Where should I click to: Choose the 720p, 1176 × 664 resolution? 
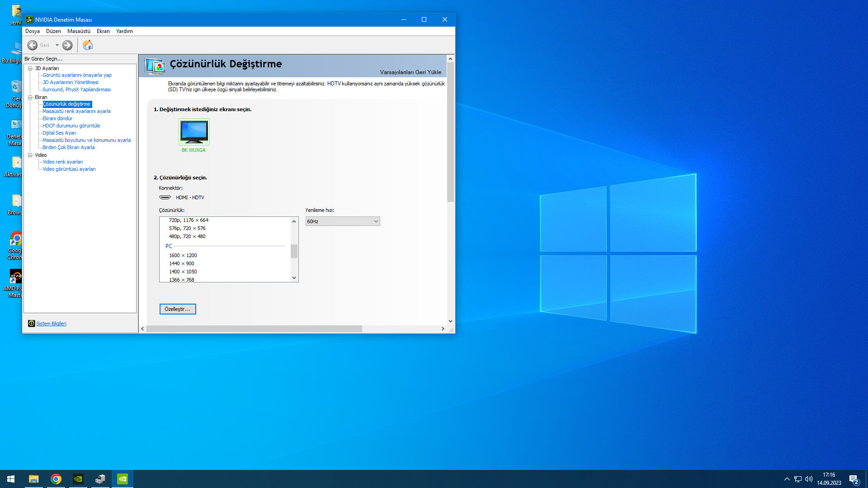tap(189, 221)
